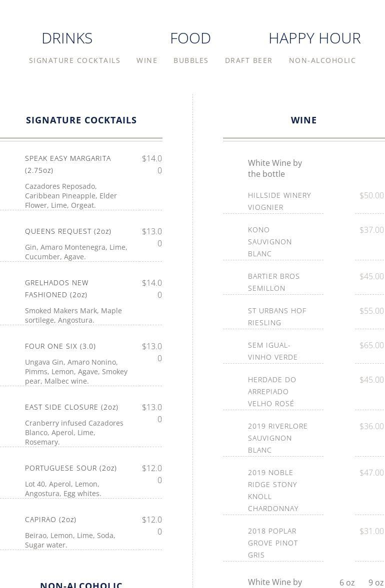Image resolution: width=385 pixels, height=588 pixels.
Task: Open the HAPPY HOUR tab
Action: 314,38
